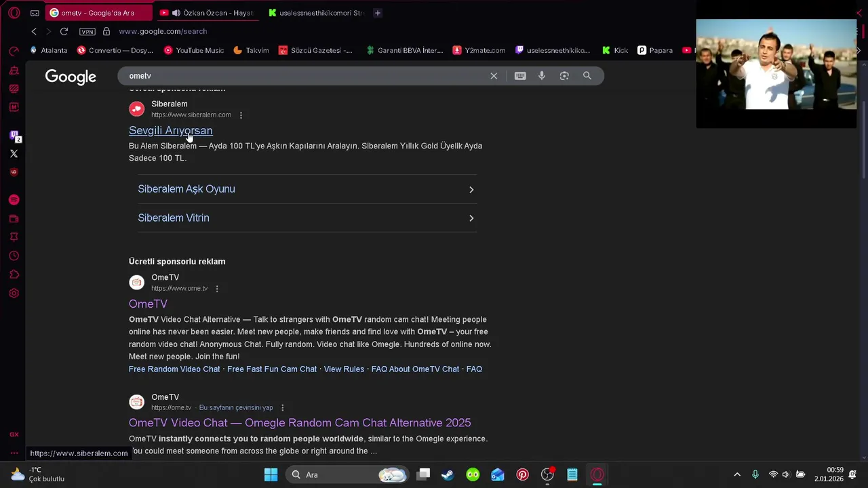Viewport: 868px width, 488px height.
Task: Open the Windows Start menu
Action: [x=271, y=474]
